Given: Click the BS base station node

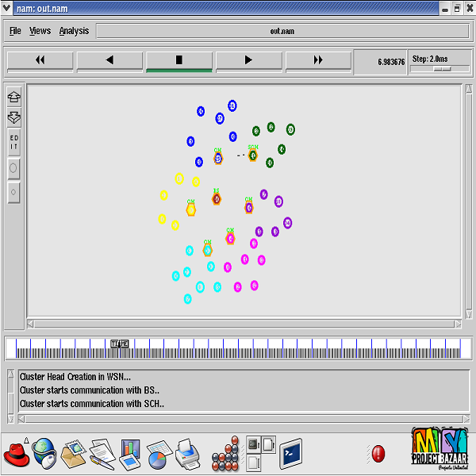Looking at the screenshot, I should click(x=216, y=198).
